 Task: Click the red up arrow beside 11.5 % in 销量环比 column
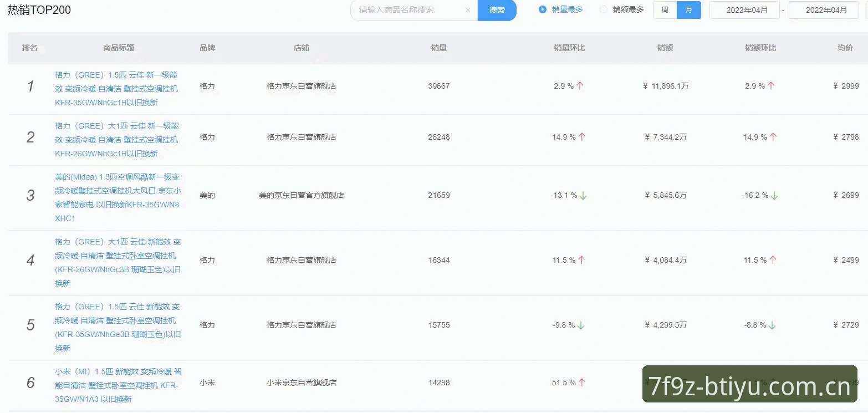click(x=582, y=260)
